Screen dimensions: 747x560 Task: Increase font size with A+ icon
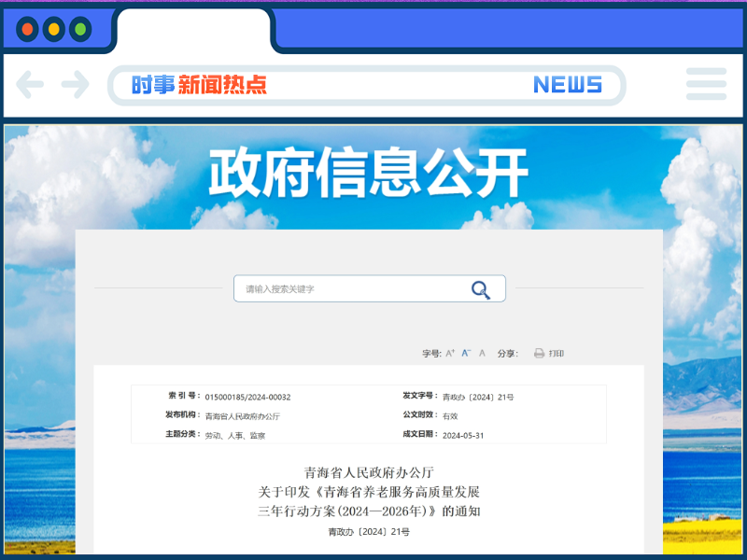pyautogui.click(x=450, y=354)
